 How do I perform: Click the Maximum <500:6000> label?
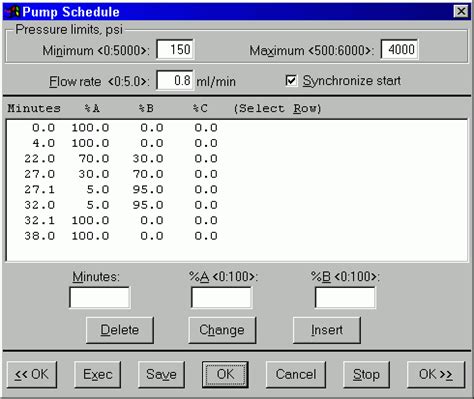coord(312,51)
